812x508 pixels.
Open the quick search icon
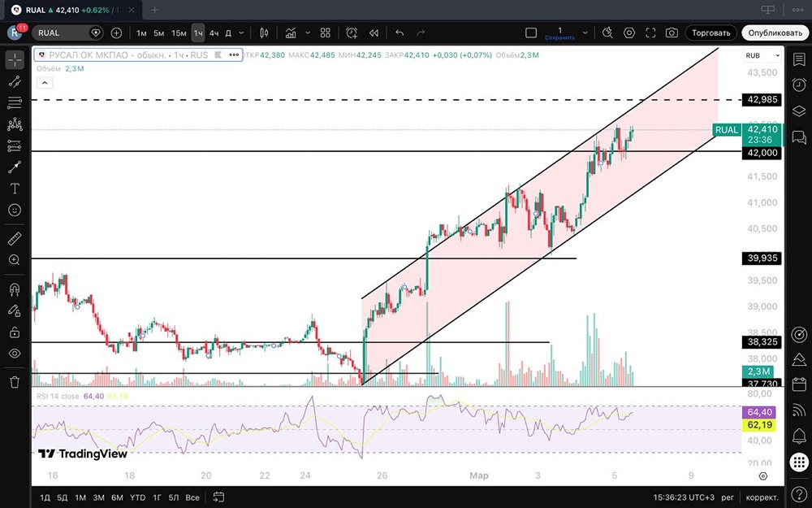point(607,33)
